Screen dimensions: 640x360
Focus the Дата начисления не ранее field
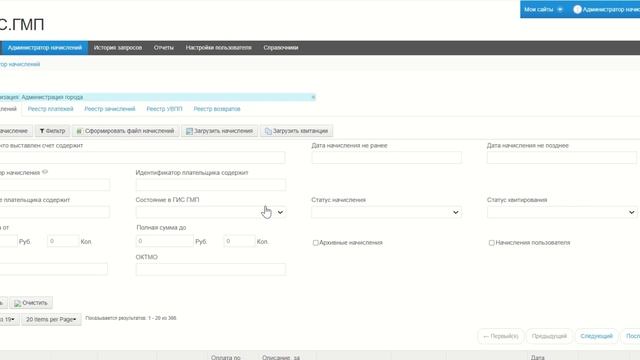coord(387,158)
